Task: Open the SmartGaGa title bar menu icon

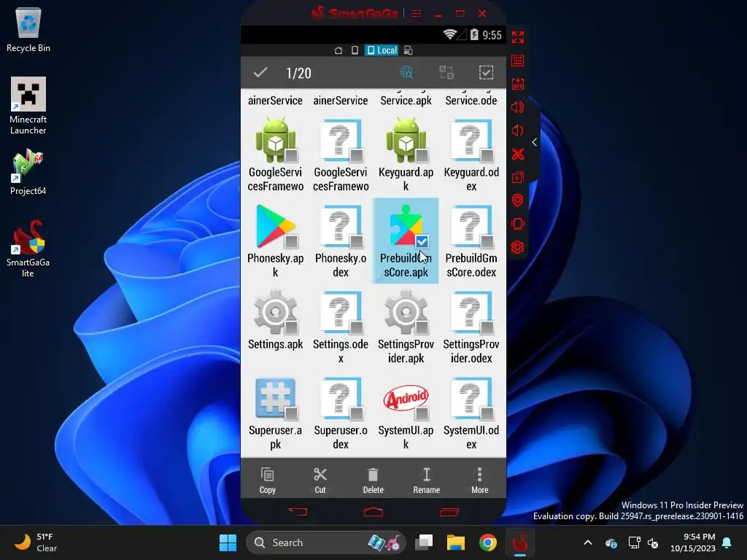Action: pos(417,13)
